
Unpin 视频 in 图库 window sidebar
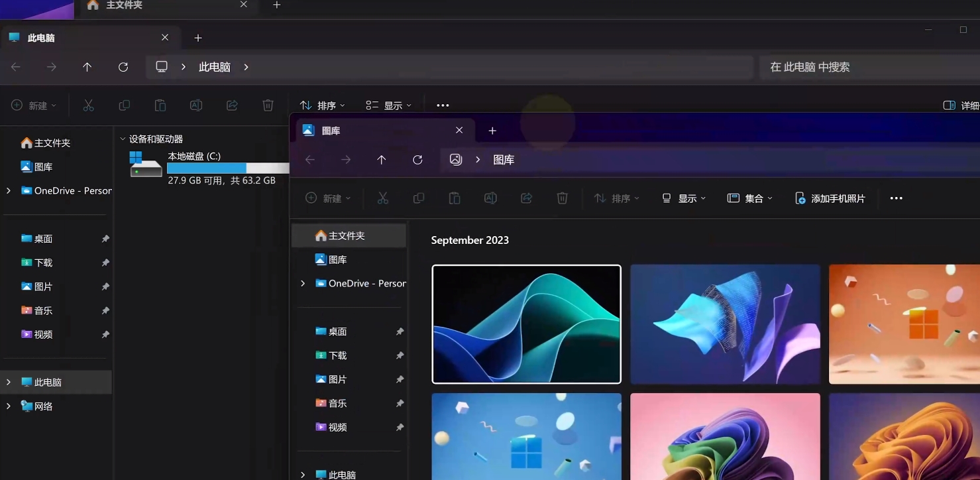click(x=400, y=428)
